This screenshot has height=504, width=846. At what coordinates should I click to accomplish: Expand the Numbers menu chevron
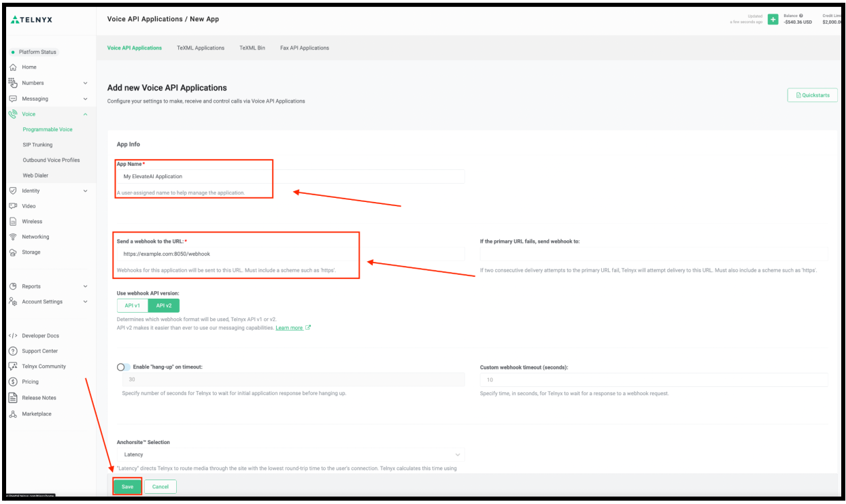click(x=85, y=83)
